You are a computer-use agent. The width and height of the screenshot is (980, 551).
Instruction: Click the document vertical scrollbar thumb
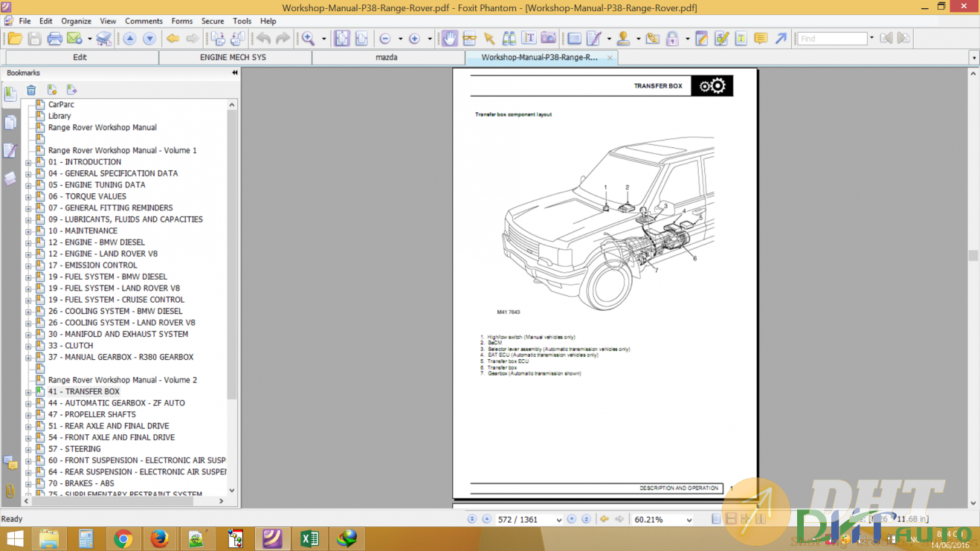[973, 255]
